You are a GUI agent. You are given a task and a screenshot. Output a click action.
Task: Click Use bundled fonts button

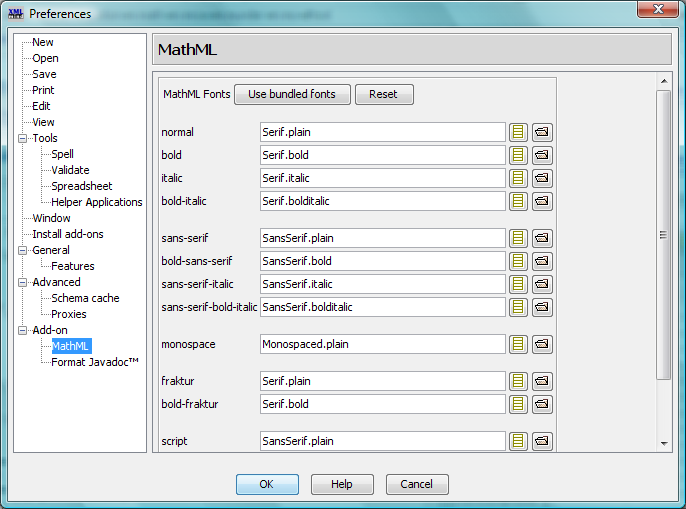click(292, 95)
